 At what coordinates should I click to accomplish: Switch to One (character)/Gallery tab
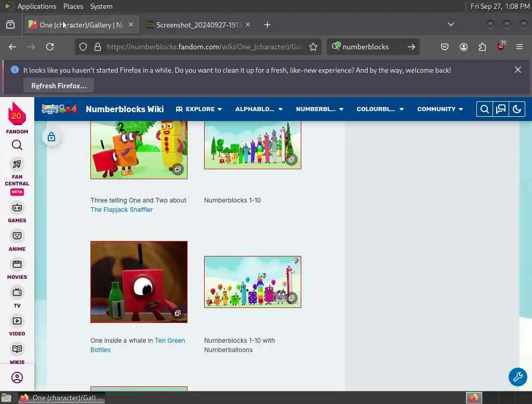[x=82, y=25]
